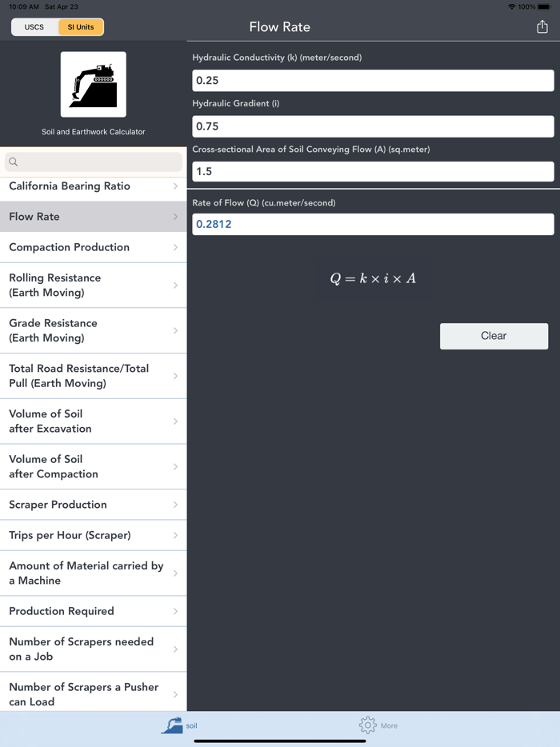This screenshot has height=747, width=560.
Task: Switch units to USCS
Action: [x=34, y=27]
